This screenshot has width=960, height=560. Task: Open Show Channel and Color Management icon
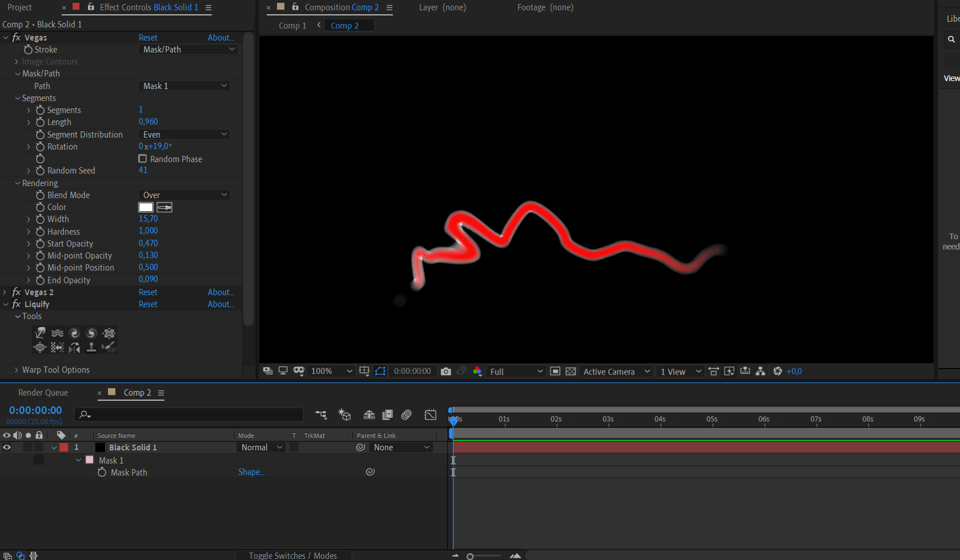[477, 372]
